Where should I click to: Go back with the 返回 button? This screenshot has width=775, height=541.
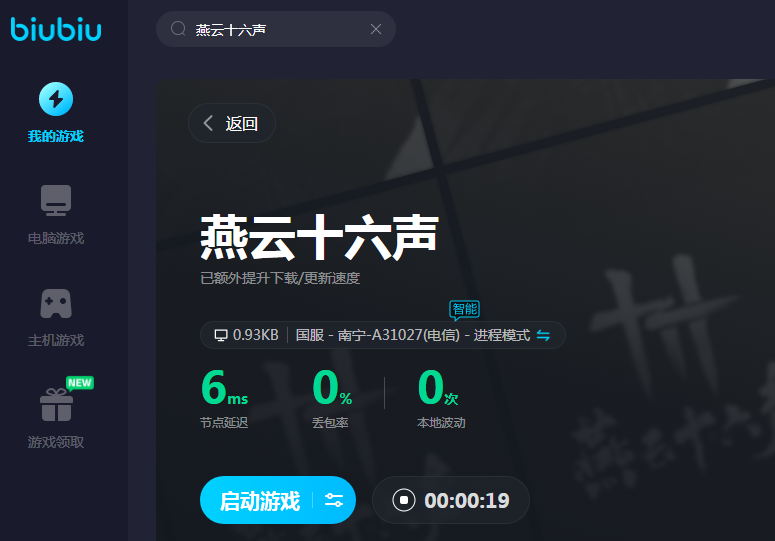[232, 123]
